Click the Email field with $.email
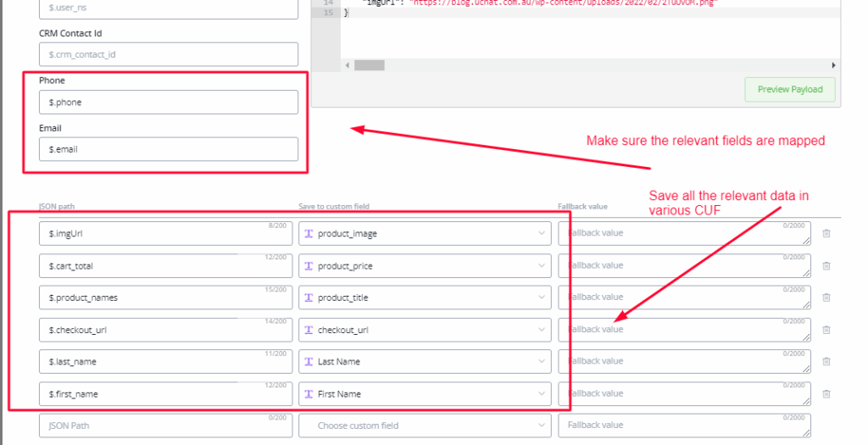Image resolution: width=868 pixels, height=445 pixels. click(169, 150)
